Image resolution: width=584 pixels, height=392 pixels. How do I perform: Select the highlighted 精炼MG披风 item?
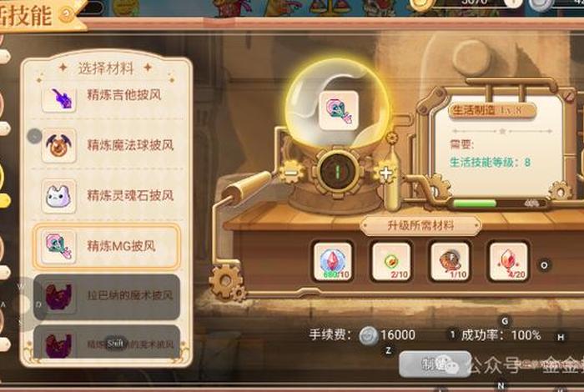pos(108,246)
